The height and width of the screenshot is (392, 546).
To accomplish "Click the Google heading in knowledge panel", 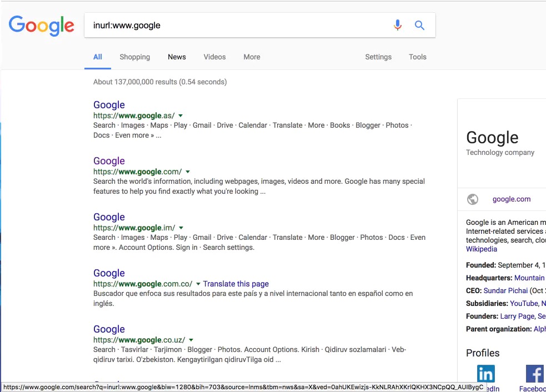I will tap(492, 138).
